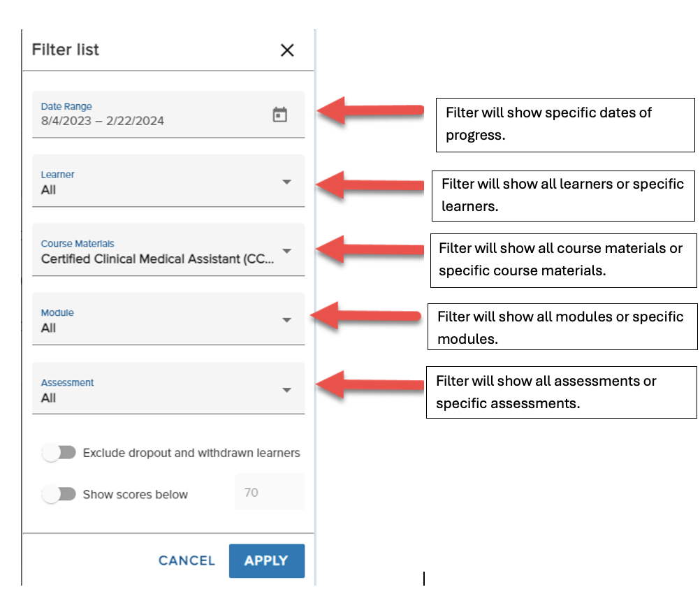
Task: Turn on Show scores below toggle
Action: [x=59, y=494]
